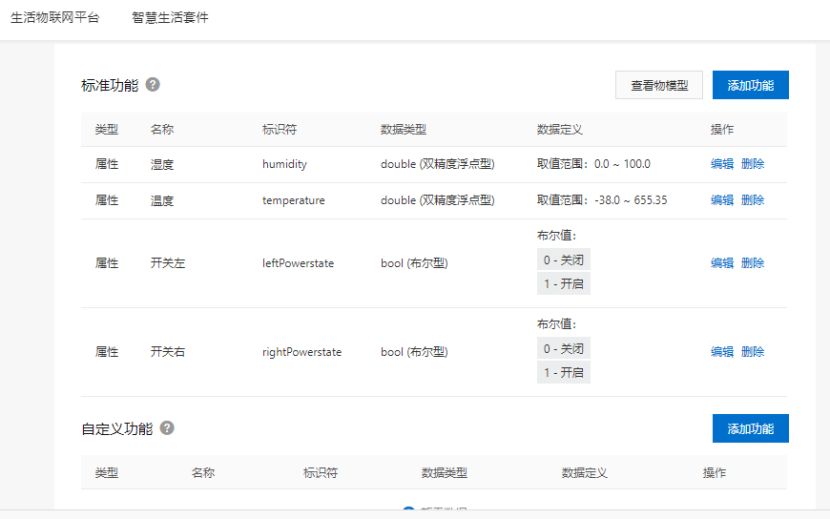Delete the humidity property row
The image size is (830, 519).
click(753, 164)
